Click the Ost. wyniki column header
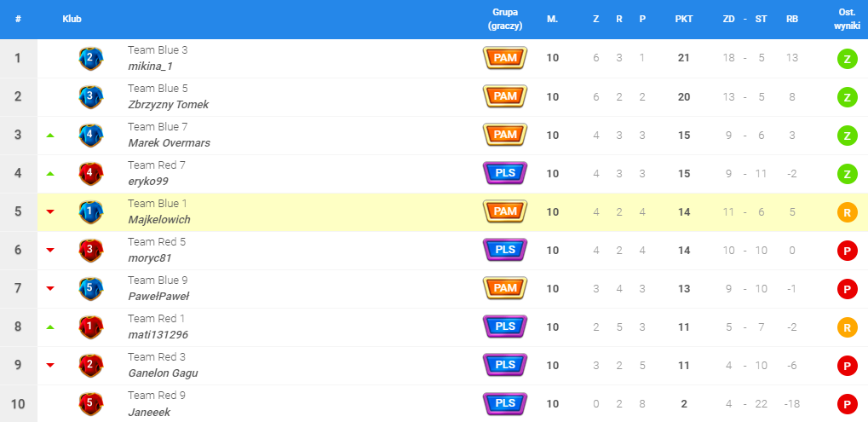 pos(846,19)
